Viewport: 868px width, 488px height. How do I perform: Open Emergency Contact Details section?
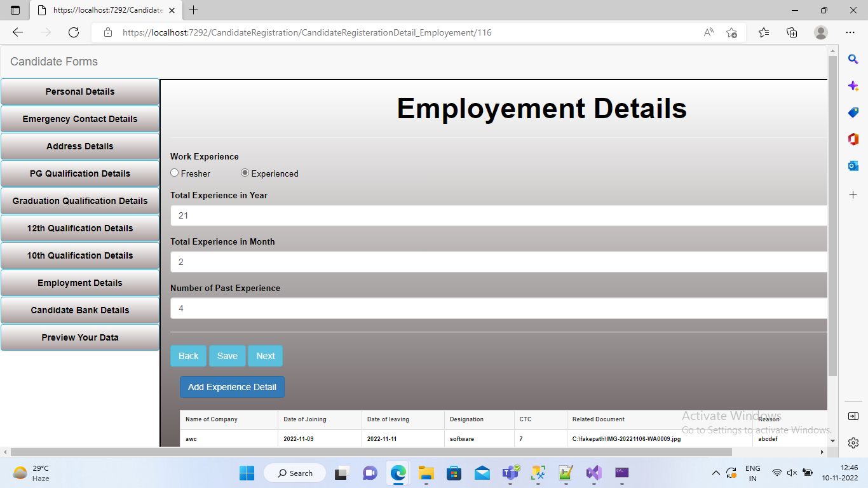click(x=80, y=119)
